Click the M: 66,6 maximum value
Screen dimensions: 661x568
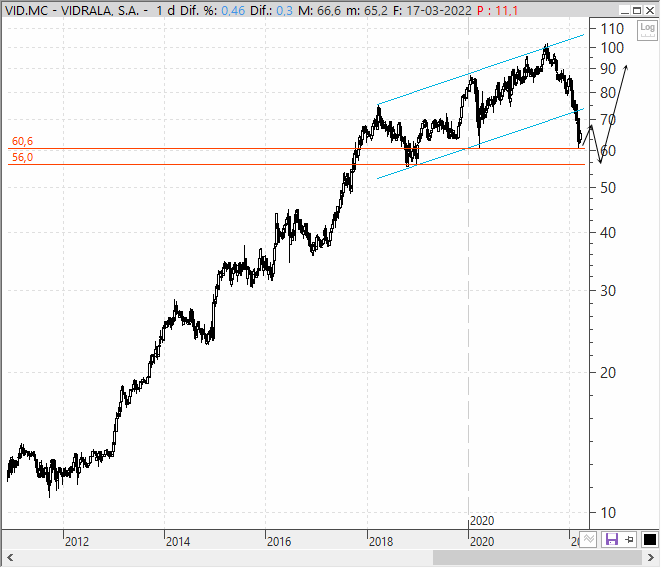(x=320, y=11)
